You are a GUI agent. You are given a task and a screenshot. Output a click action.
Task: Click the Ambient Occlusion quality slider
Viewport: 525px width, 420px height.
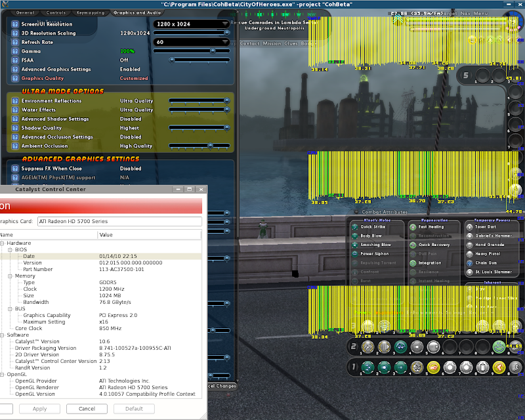click(209, 146)
